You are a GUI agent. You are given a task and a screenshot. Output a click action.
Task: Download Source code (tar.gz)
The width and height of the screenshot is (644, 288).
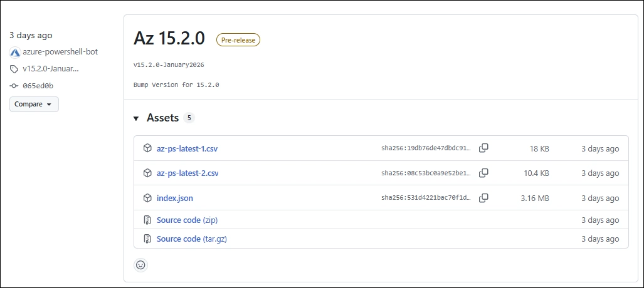191,239
